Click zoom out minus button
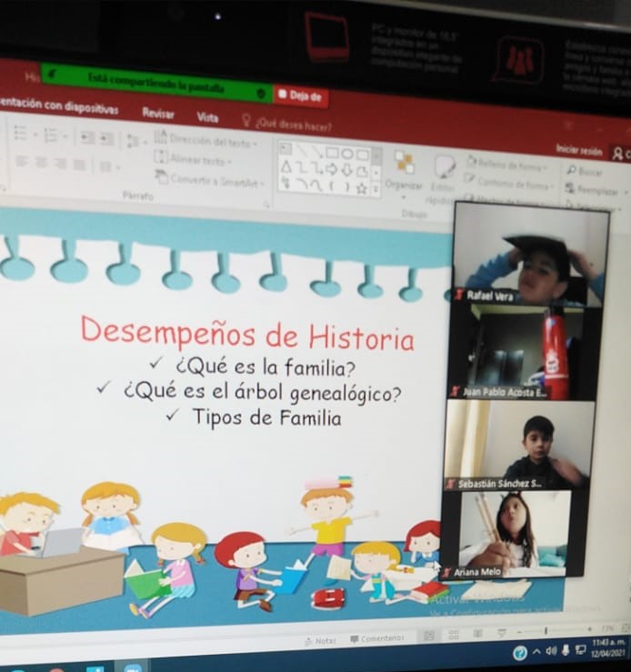 [518, 631]
